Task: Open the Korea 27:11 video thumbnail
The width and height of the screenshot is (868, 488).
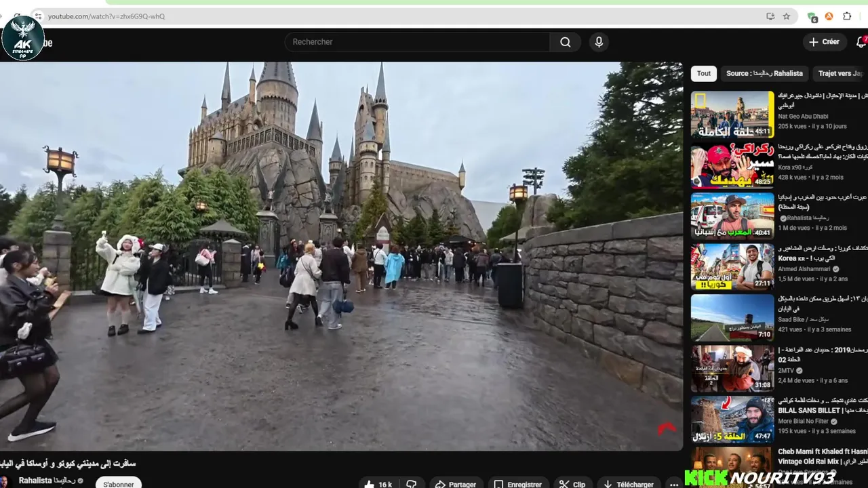Action: [732, 267]
